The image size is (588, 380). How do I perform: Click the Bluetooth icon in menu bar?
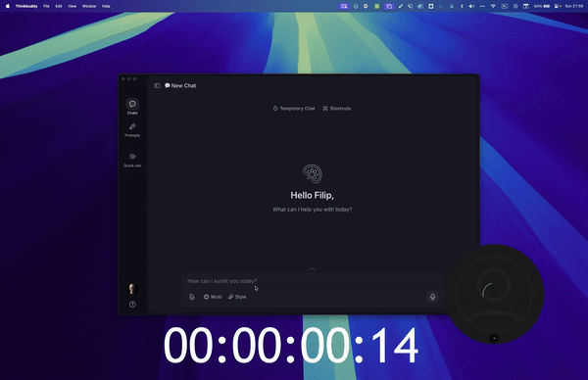462,6
